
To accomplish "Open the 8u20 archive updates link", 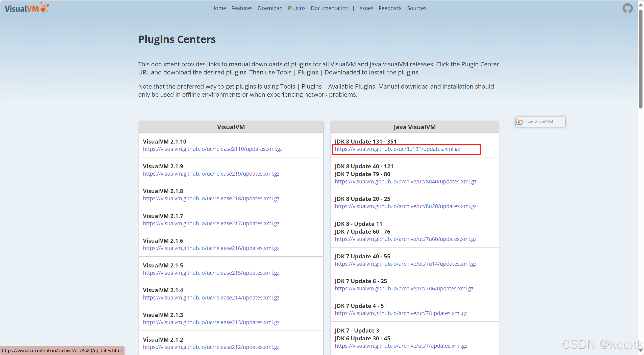I will click(405, 206).
